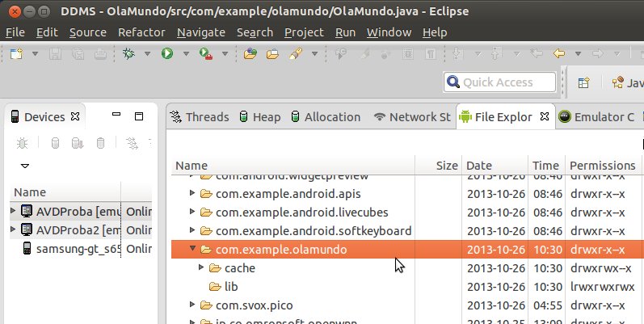
Task: Select the Devices view tab
Action: pos(44,117)
